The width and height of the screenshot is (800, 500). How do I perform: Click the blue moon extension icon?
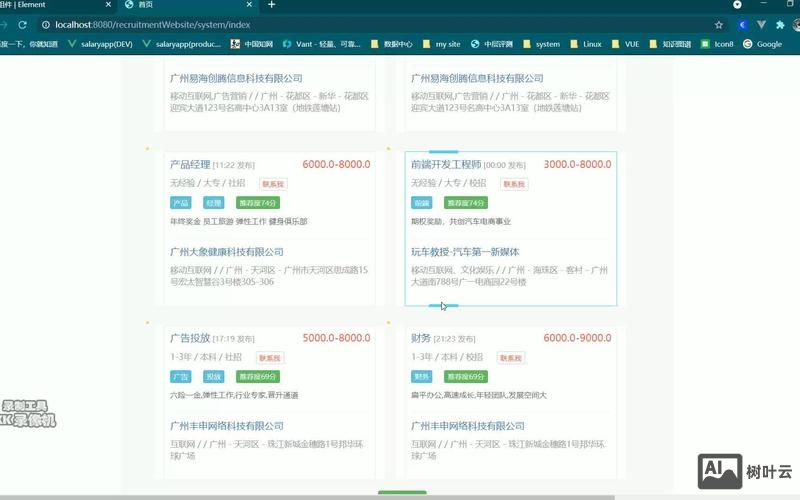click(743, 24)
